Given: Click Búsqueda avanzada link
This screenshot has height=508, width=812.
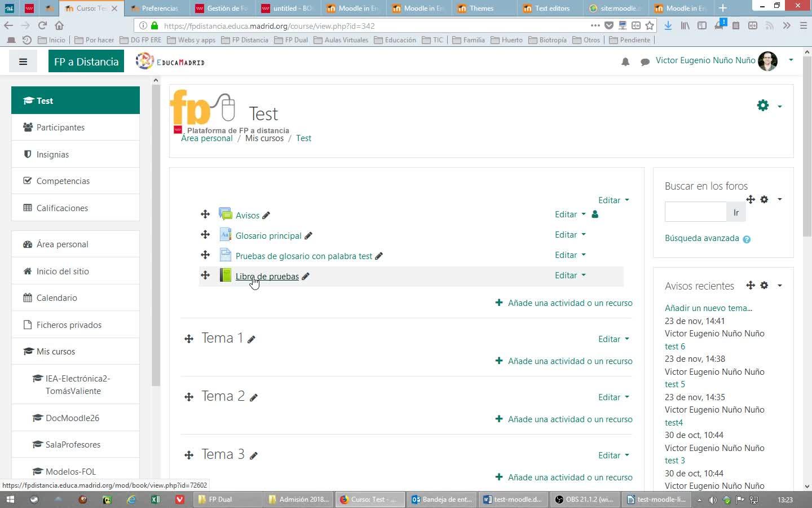Looking at the screenshot, I should (702, 238).
